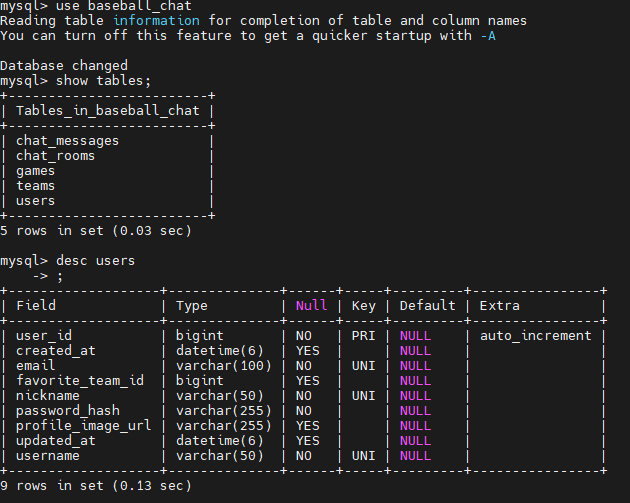This screenshot has height=503, width=630.
Task: Click the Extra column header
Action: point(500,306)
